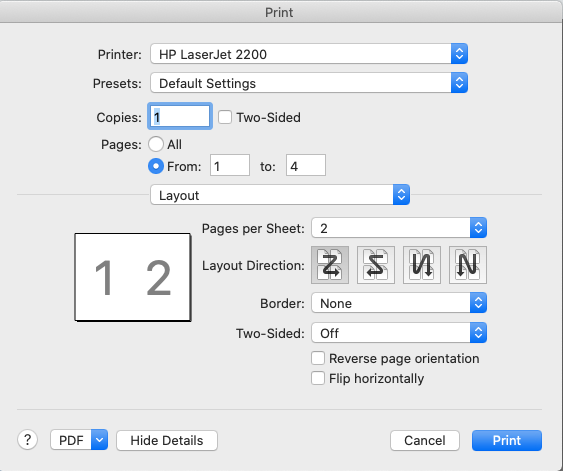Open the PDF dropdown arrow menu
Screen dimensions: 563x471
[x=99, y=440]
